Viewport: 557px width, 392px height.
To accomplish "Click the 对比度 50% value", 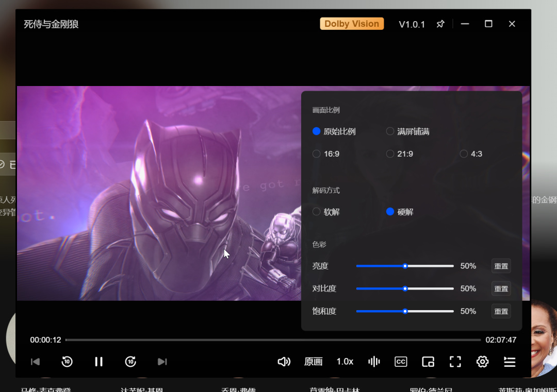I will pyautogui.click(x=468, y=288).
